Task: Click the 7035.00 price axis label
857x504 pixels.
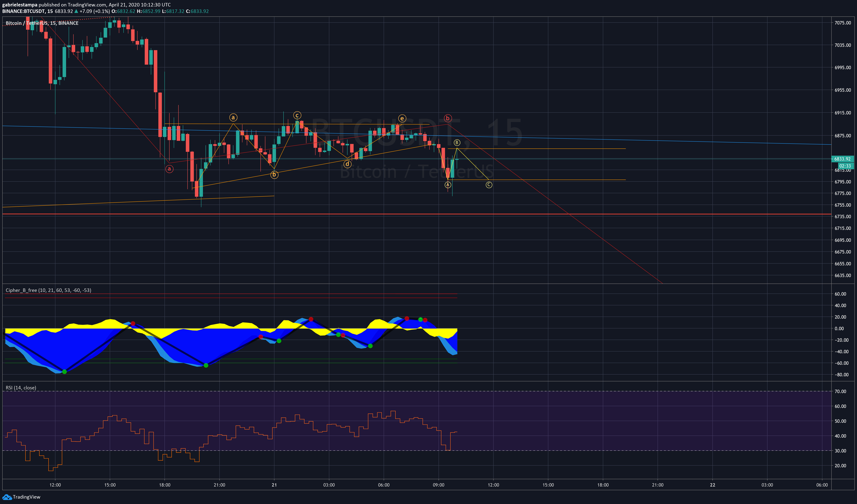Action: (x=843, y=45)
